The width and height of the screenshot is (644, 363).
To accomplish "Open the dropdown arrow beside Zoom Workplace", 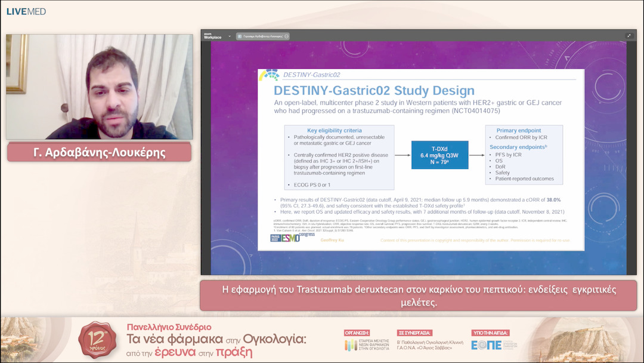I will 230,36.
